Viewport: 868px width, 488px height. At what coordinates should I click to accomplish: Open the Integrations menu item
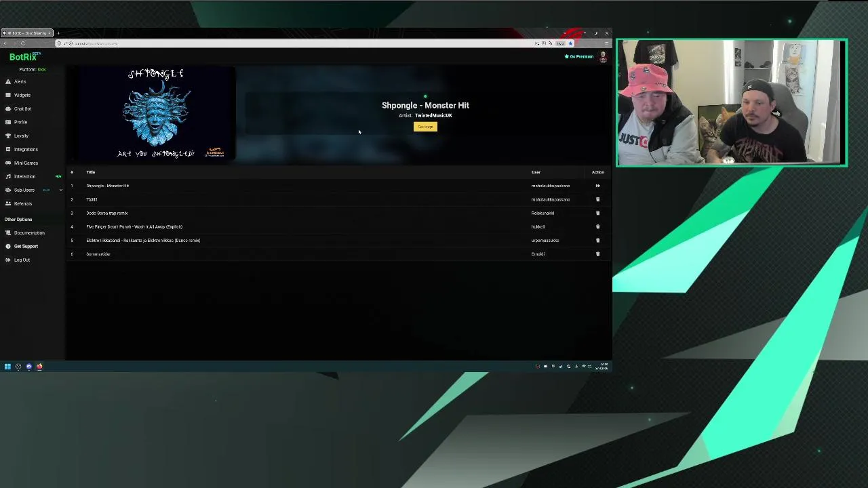[26, 149]
